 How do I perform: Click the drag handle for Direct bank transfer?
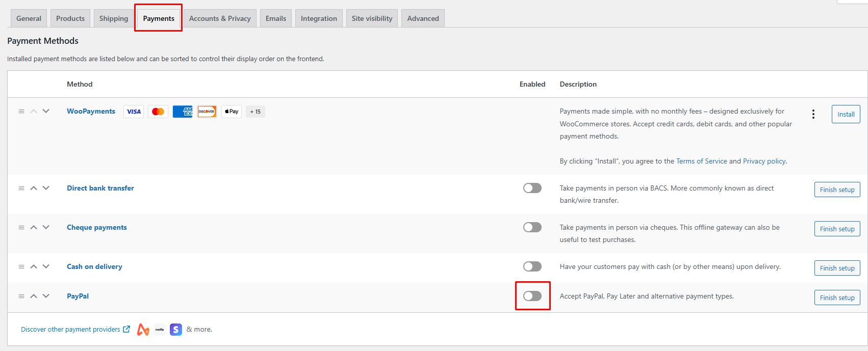(x=21, y=188)
